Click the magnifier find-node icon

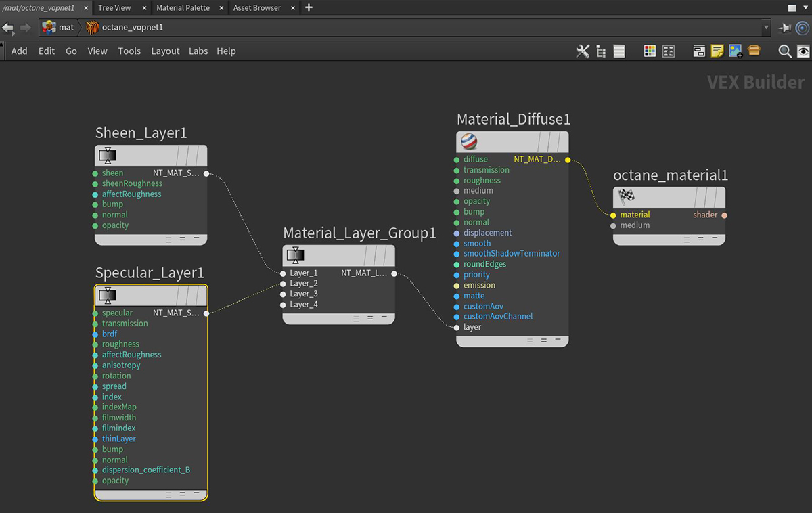[x=784, y=51]
